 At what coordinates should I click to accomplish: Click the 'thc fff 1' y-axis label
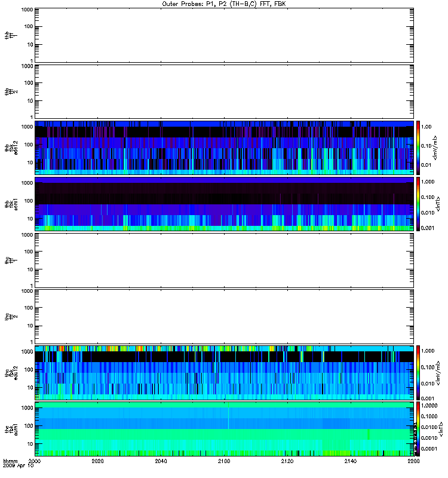point(11,261)
